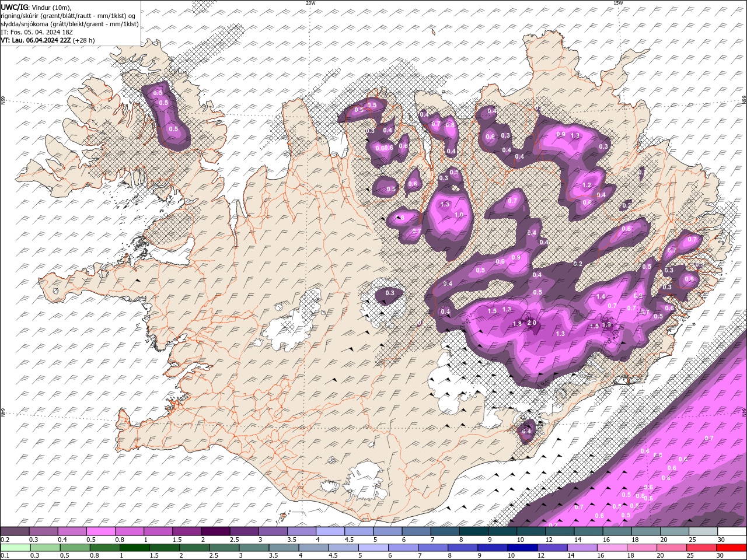Select the 'IT: Fös. 05. 04. 2024 18Z' line
747x560 pixels.
[36, 32]
